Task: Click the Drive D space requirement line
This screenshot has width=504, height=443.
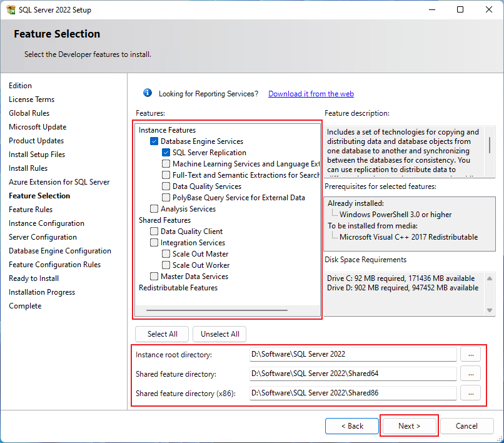Action: pyautogui.click(x=403, y=288)
